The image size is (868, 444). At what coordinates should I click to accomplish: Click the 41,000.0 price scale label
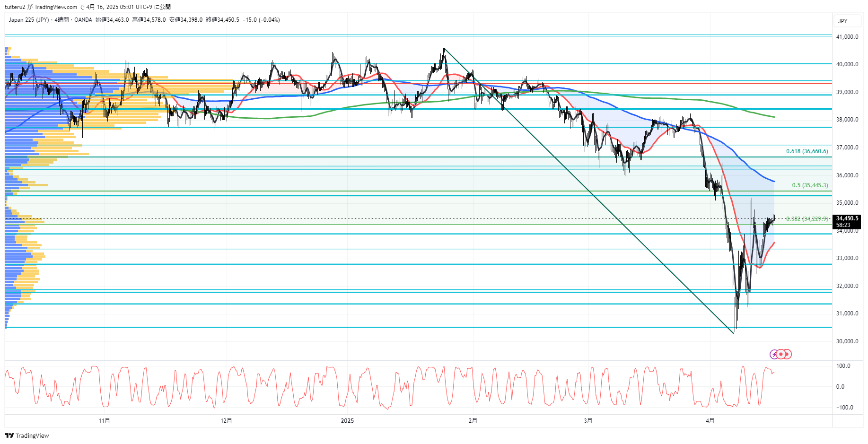[847, 37]
